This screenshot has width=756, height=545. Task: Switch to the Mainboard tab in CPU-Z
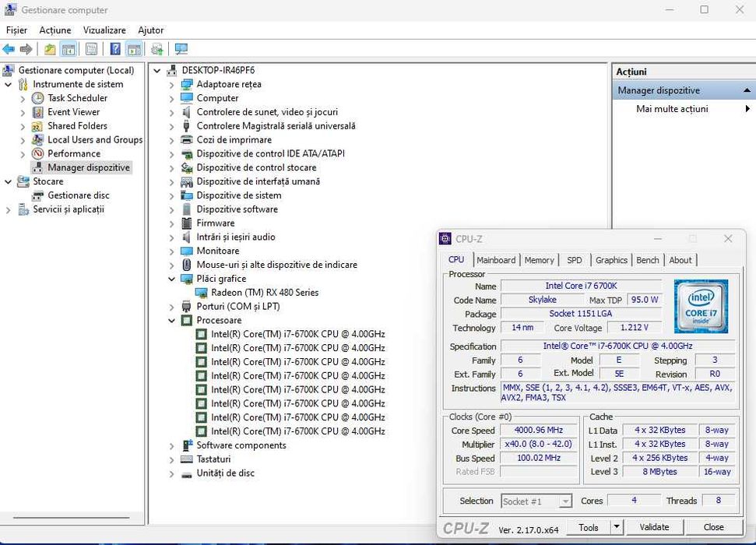coord(496,260)
